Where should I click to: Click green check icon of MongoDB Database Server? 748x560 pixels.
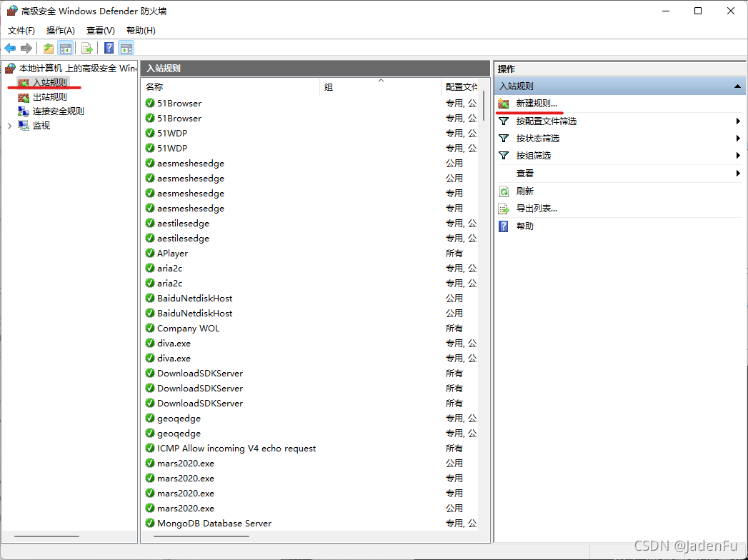tap(150, 523)
